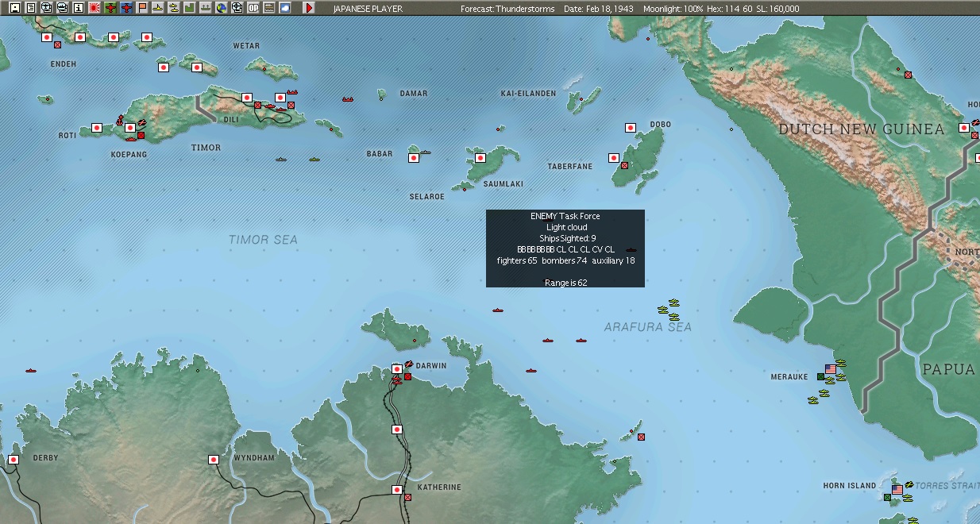Screen dimensions: 980x524
Task: Open the globe toolbar icon
Action: pyautogui.click(x=221, y=8)
